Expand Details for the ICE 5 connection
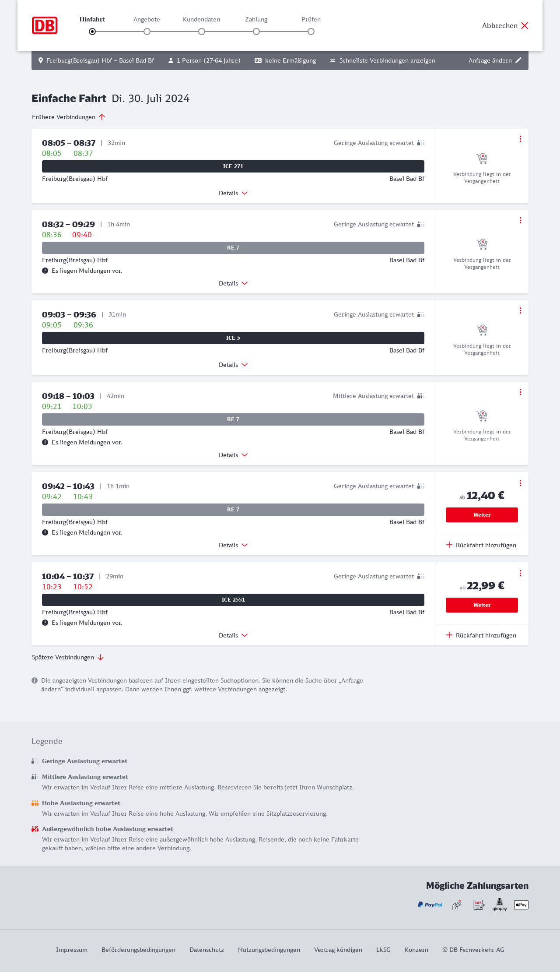The width and height of the screenshot is (560, 972). (x=233, y=365)
